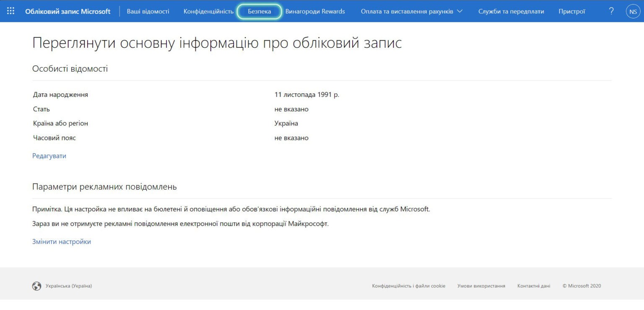Screen dimensions: 644x310
Task: Open Конфіденційність і файли cookie footer link
Action: pyautogui.click(x=409, y=286)
